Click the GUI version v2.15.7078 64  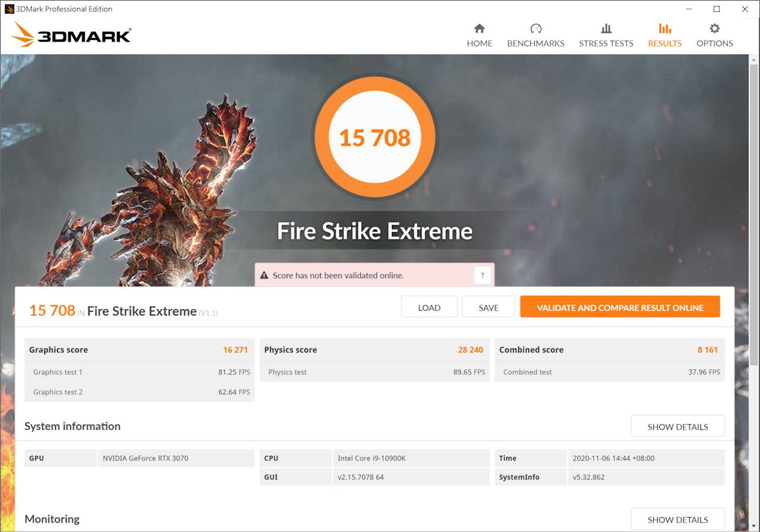(x=360, y=477)
